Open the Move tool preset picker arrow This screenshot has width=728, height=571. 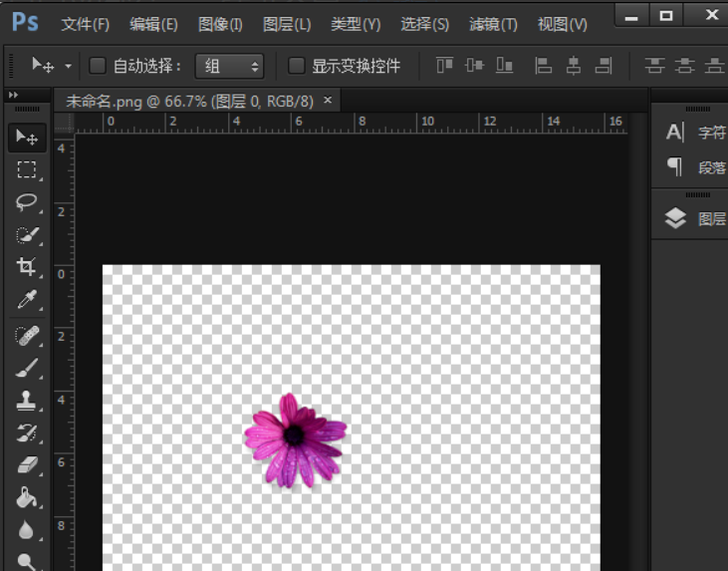click(x=69, y=66)
